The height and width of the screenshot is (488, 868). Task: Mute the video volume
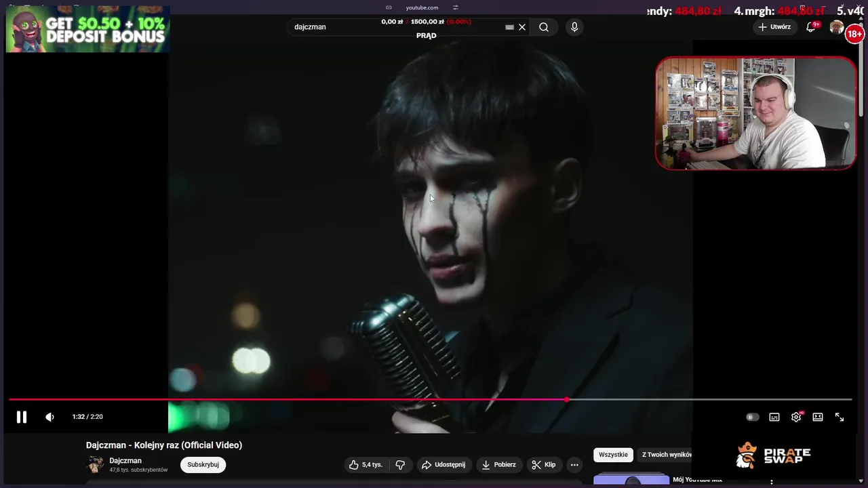50,417
